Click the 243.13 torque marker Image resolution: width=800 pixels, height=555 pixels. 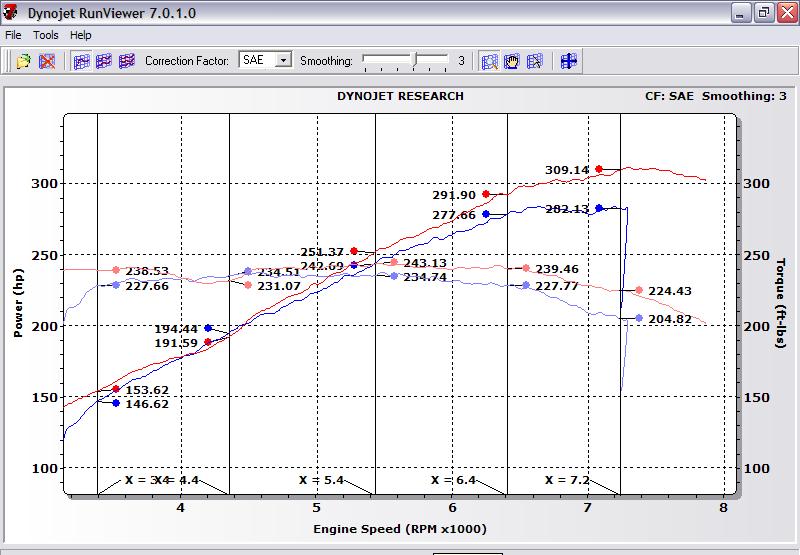point(393,262)
